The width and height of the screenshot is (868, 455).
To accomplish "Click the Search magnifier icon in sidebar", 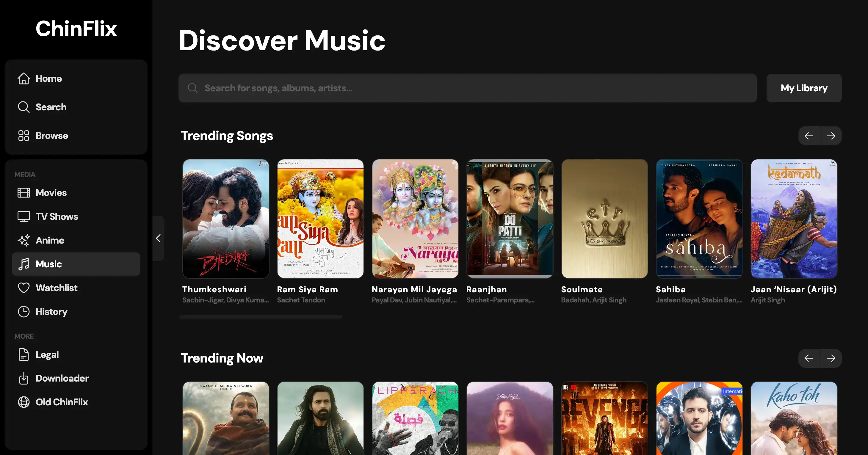I will point(23,107).
